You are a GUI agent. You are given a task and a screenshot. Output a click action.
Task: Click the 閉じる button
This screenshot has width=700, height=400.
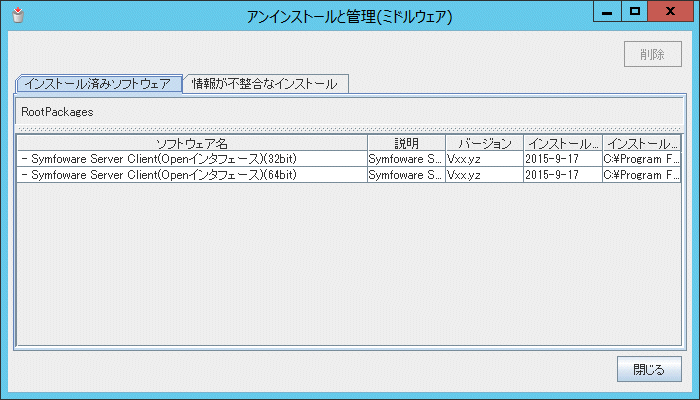click(649, 369)
